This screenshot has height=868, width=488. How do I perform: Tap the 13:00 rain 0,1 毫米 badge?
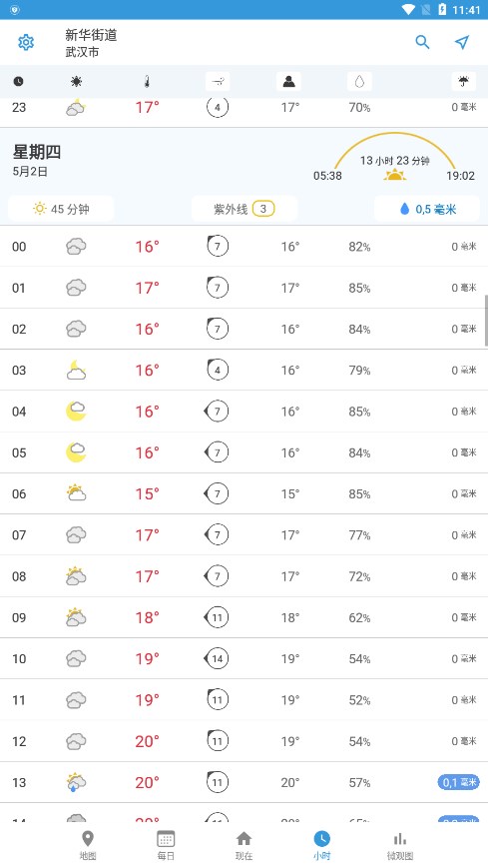point(459,782)
